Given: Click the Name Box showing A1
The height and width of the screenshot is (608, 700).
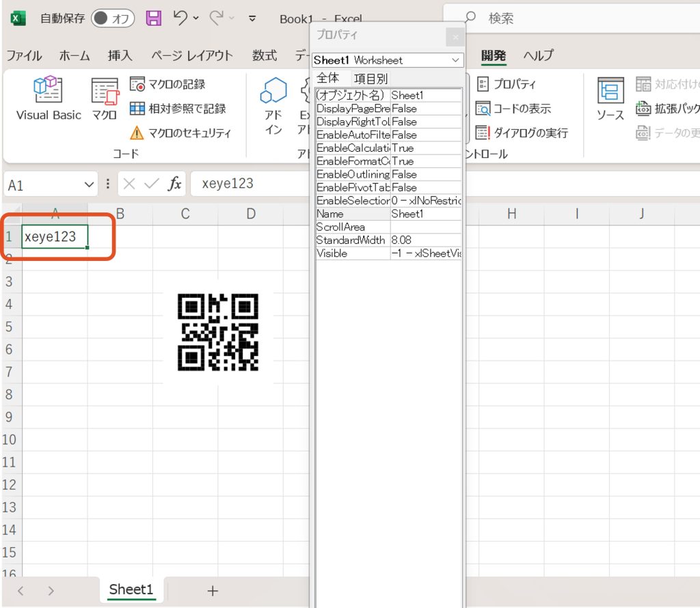Looking at the screenshot, I should coord(44,184).
